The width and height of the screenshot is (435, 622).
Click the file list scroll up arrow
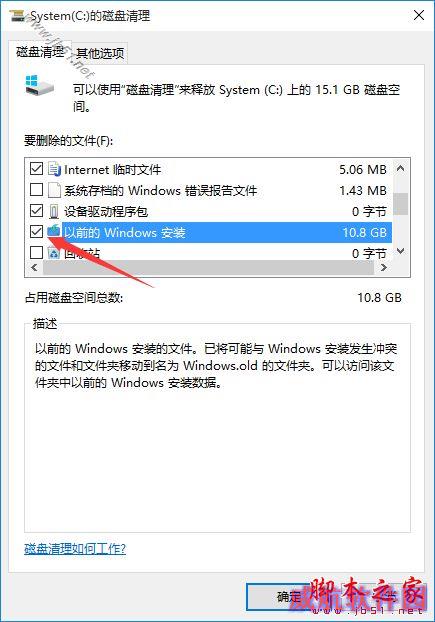click(401, 168)
